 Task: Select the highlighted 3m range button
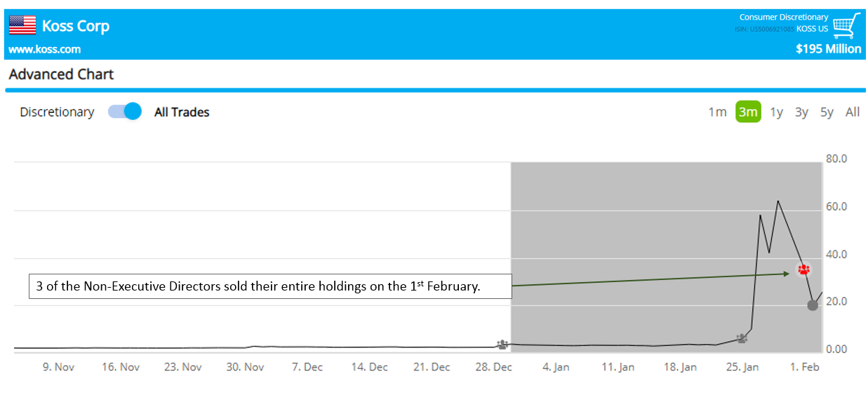click(748, 112)
